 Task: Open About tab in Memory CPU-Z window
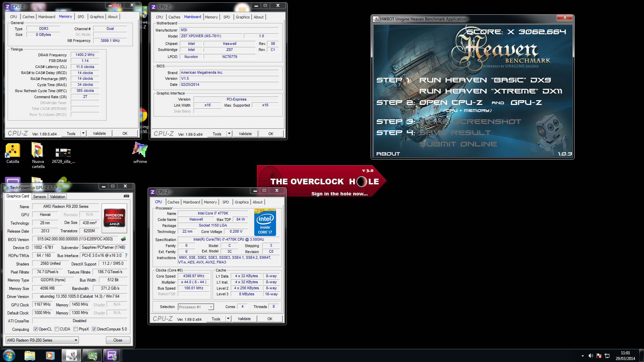113,17
